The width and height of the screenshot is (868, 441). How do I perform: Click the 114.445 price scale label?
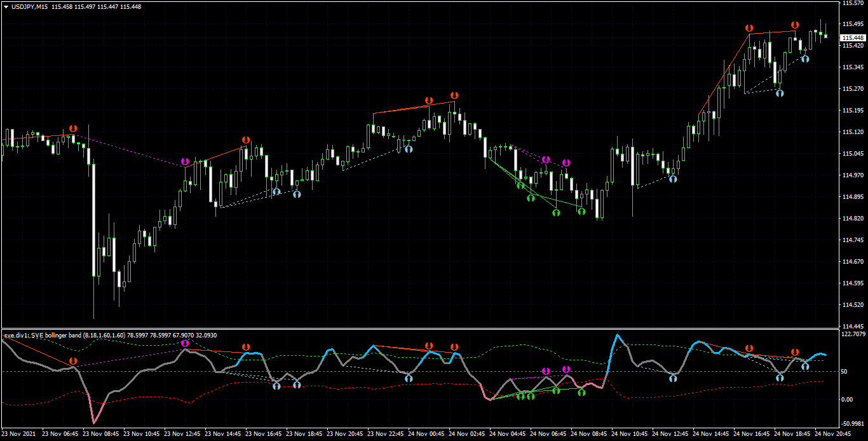[851, 327]
